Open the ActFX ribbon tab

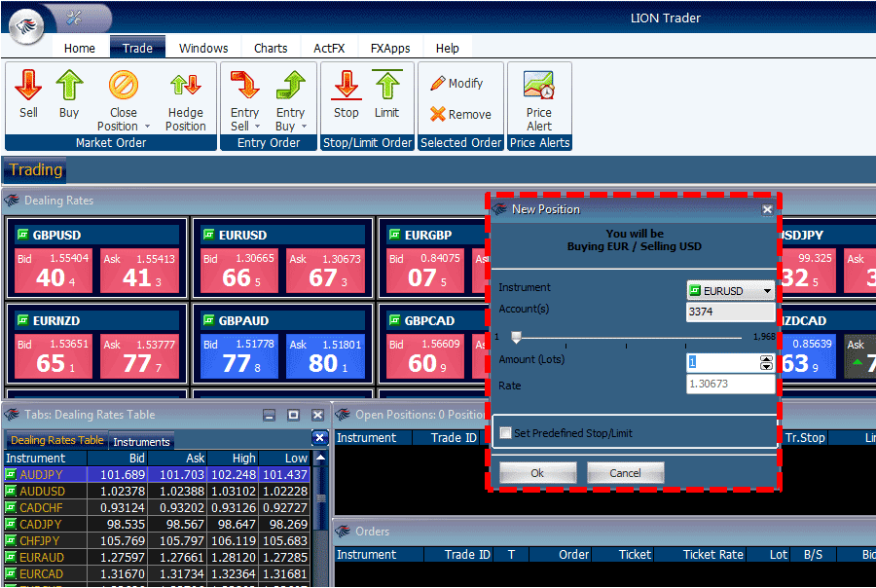click(329, 48)
